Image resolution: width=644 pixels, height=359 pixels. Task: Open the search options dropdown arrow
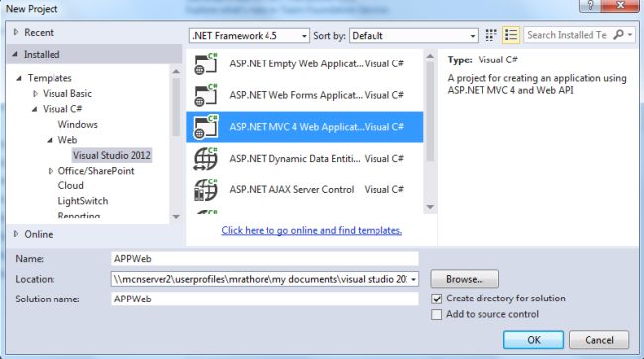tap(630, 35)
